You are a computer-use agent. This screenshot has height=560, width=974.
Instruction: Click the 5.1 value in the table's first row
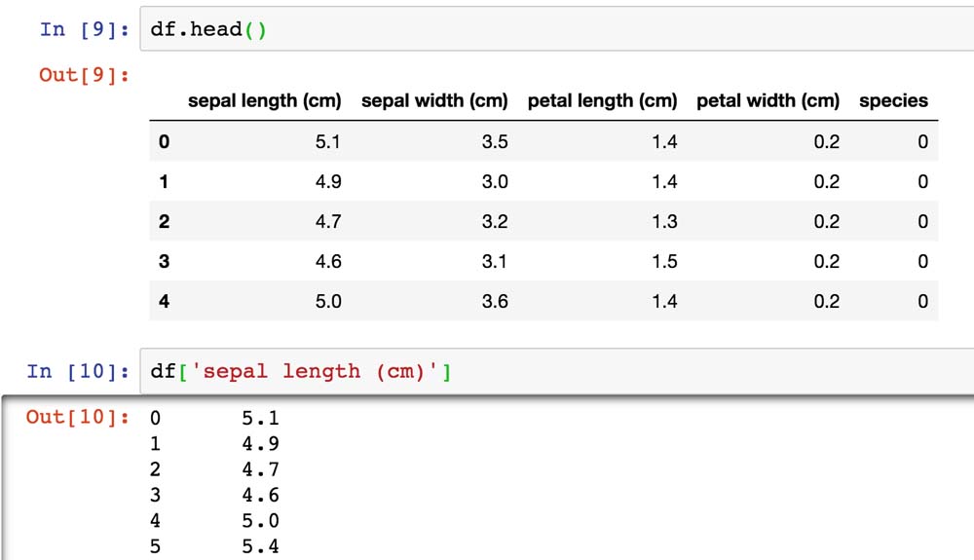point(328,142)
